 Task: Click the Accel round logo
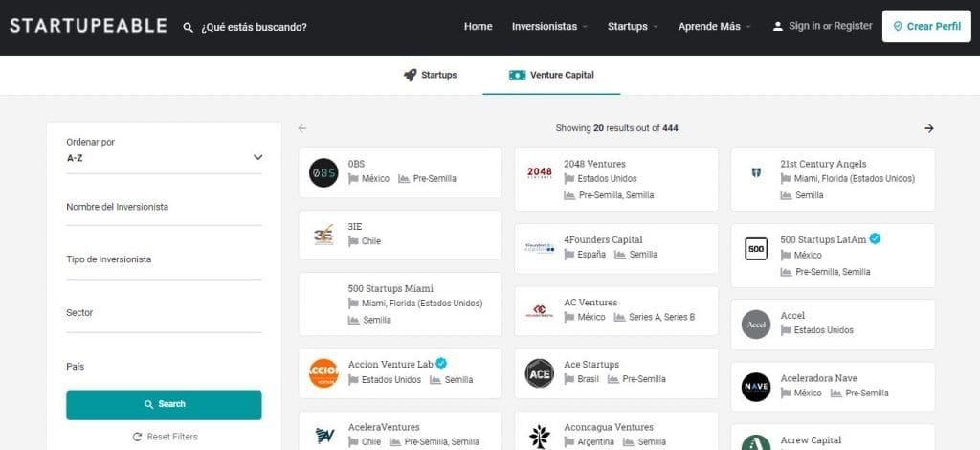click(756, 325)
